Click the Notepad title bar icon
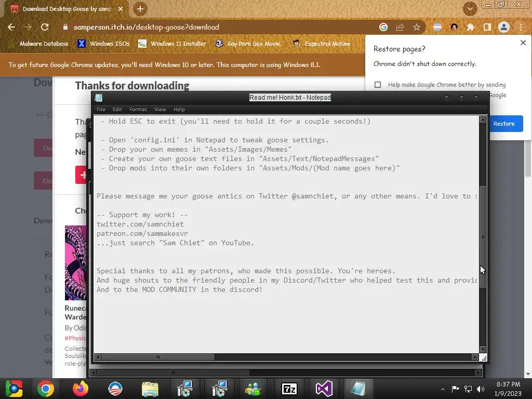The image size is (532, 399). tap(99, 98)
